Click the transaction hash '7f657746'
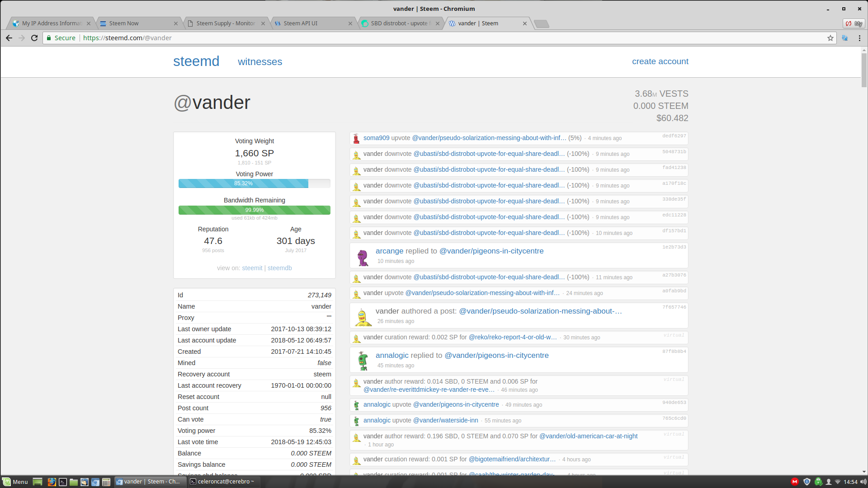 [674, 307]
